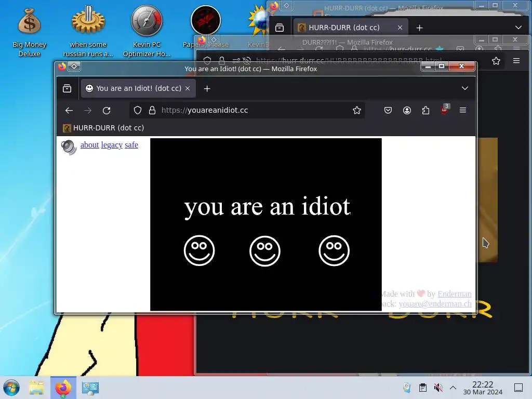Viewport: 532px width, 399px height.
Task: Unmute volume in system tray
Action: click(x=438, y=388)
